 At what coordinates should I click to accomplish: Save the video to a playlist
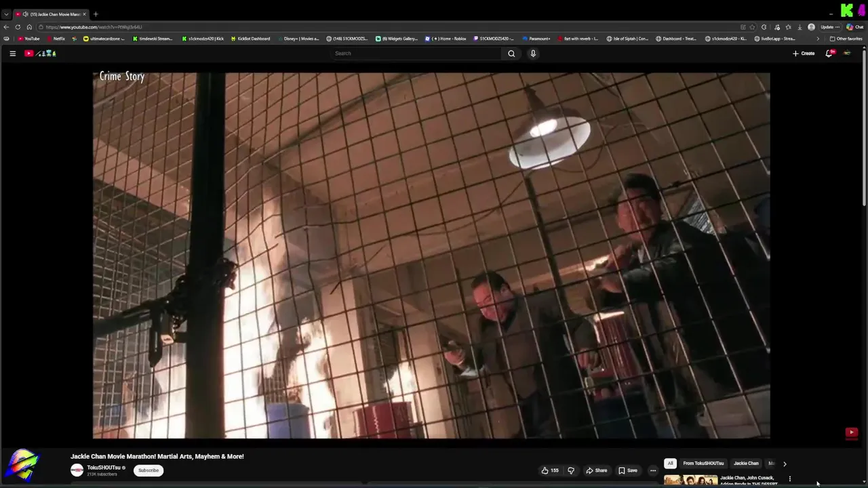tap(628, 470)
